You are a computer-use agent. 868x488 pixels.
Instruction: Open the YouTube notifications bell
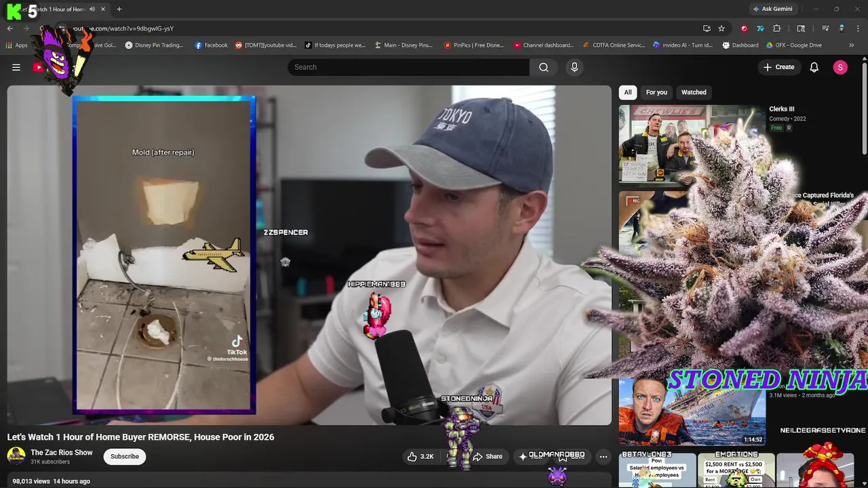tap(814, 67)
